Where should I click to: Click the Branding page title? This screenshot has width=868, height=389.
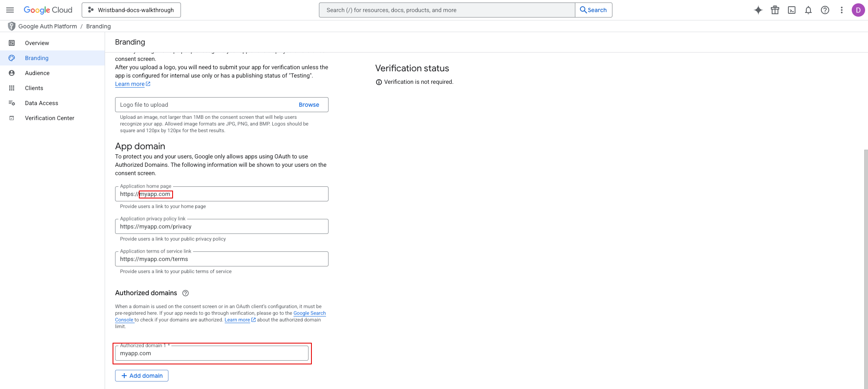(130, 42)
